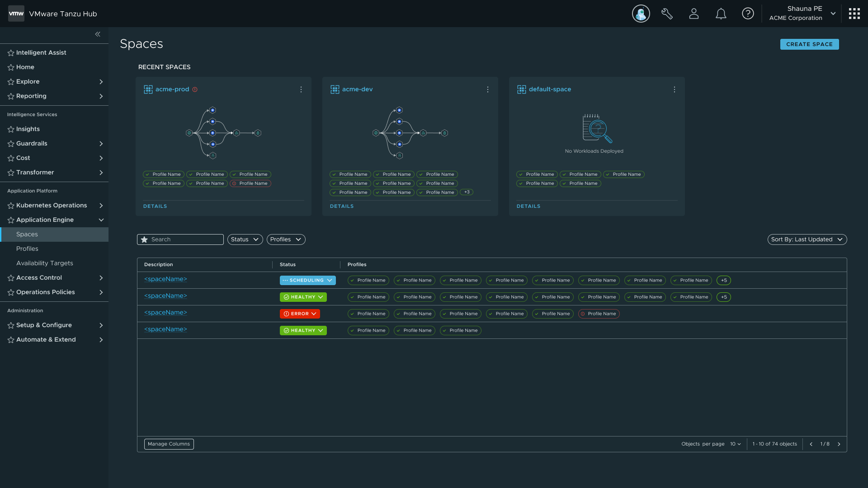Viewport: 868px width, 488px height.
Task: Expand the Setup & Configure chevron
Action: [101, 325]
